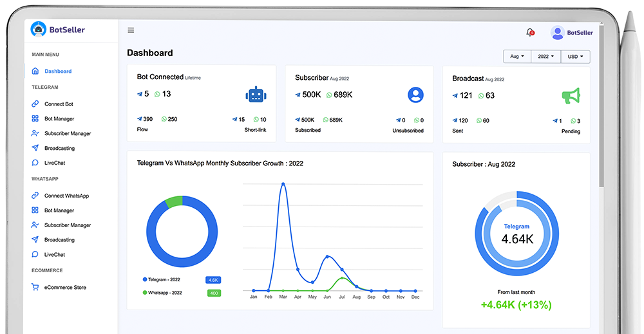Click the user icon in the Subscriber card
The width and height of the screenshot is (644, 334).
[415, 95]
